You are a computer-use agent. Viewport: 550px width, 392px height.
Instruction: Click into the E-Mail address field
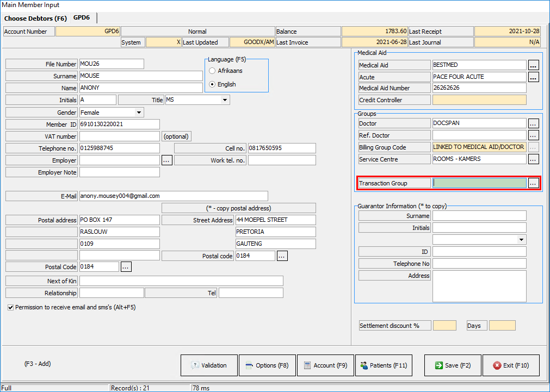[x=174, y=196]
